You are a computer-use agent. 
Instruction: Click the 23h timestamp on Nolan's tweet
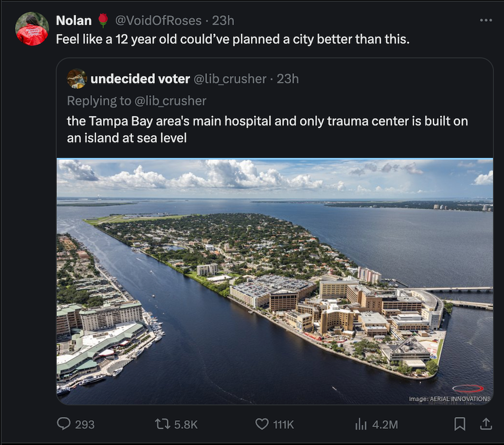pos(223,21)
